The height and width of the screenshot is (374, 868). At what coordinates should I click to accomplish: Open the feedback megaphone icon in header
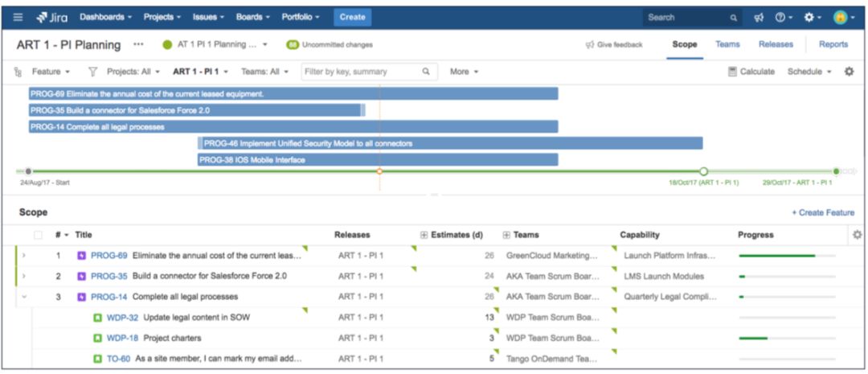(x=759, y=18)
